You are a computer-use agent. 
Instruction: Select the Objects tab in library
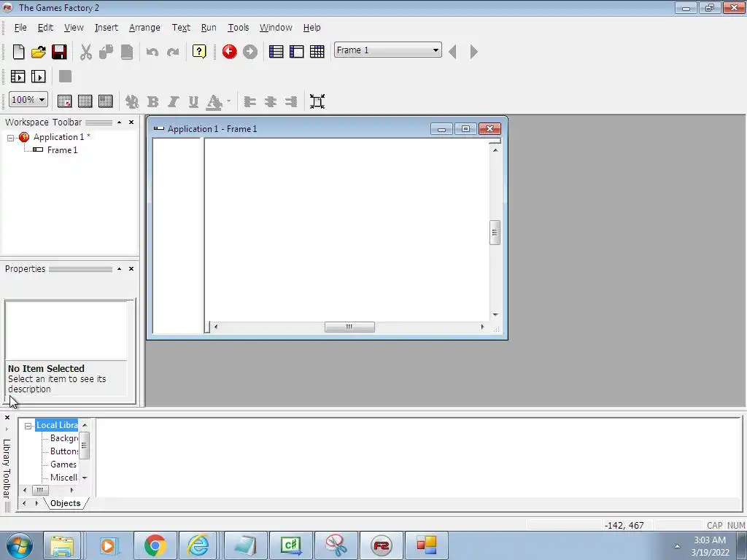(65, 503)
